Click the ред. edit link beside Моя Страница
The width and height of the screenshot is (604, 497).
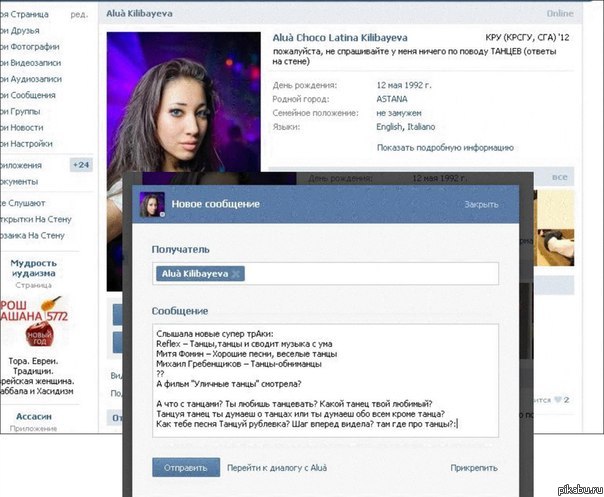[79, 15]
